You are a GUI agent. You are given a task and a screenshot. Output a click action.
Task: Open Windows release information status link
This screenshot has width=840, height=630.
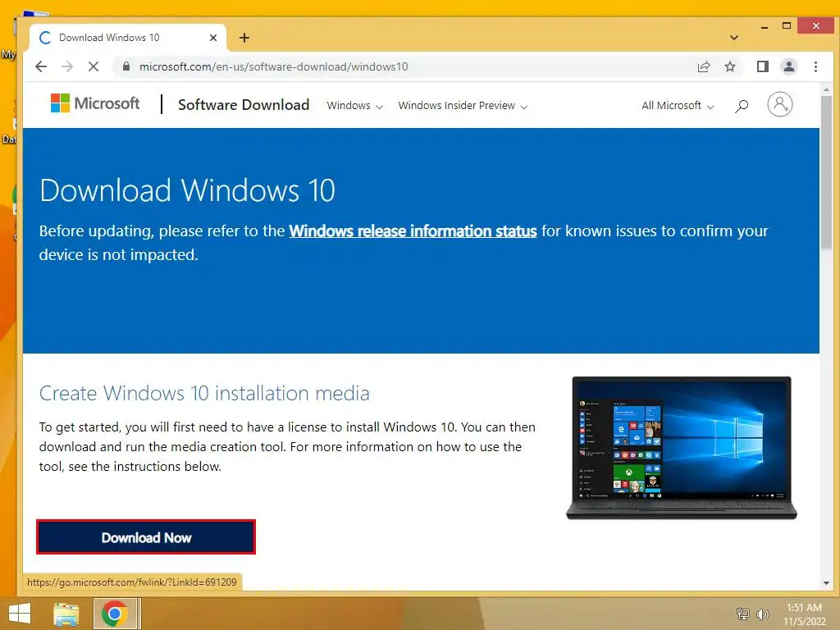coord(413,231)
